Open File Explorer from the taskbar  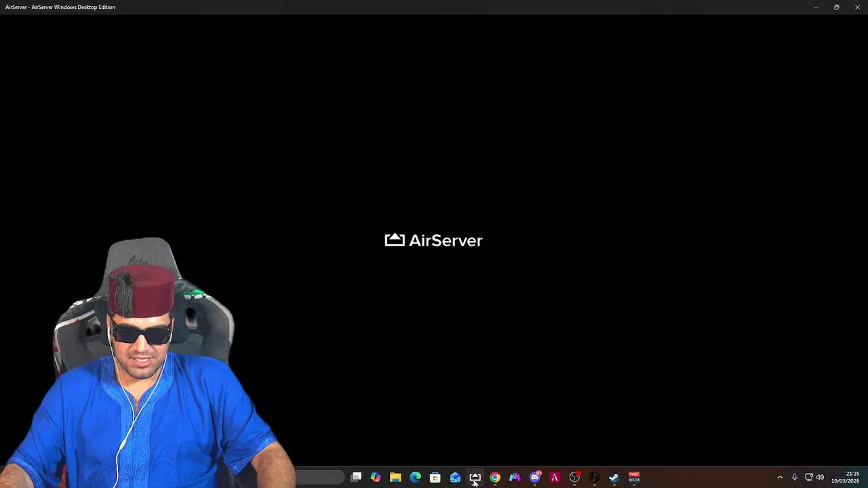click(395, 477)
